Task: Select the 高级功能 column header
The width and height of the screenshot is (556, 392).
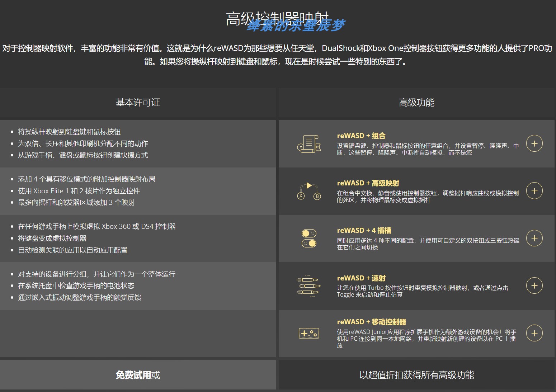Action: pyautogui.click(x=416, y=103)
